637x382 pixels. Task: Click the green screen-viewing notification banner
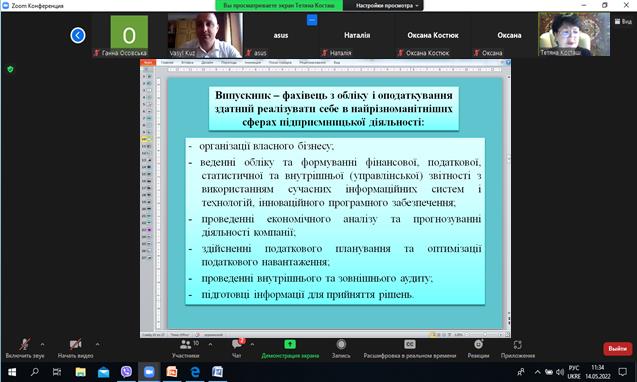tap(279, 5)
